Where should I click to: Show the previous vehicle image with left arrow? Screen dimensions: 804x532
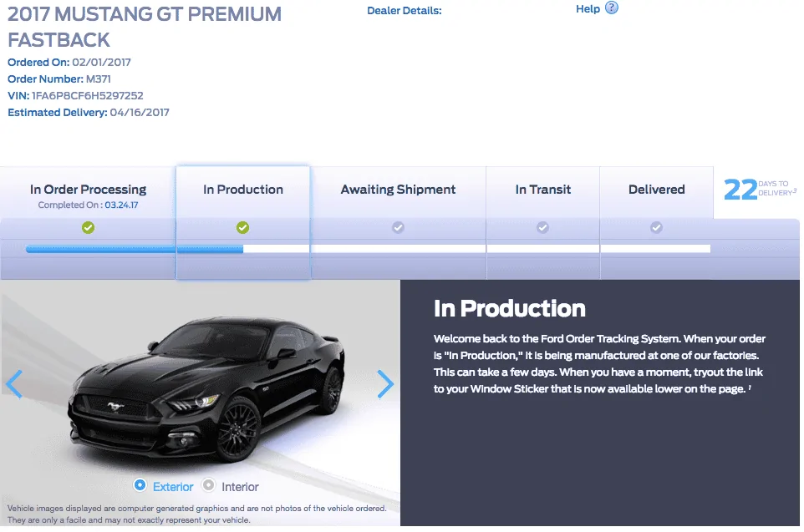pos(14,384)
